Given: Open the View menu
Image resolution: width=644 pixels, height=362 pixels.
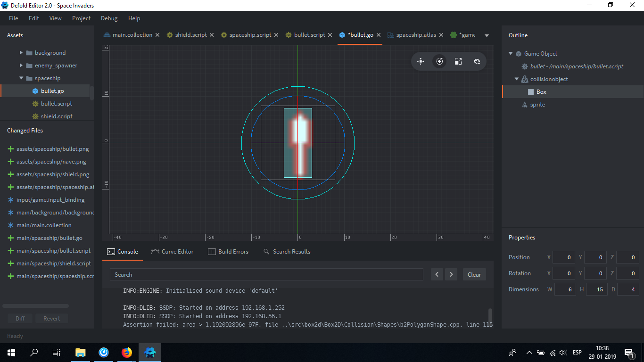Looking at the screenshot, I should (x=56, y=18).
